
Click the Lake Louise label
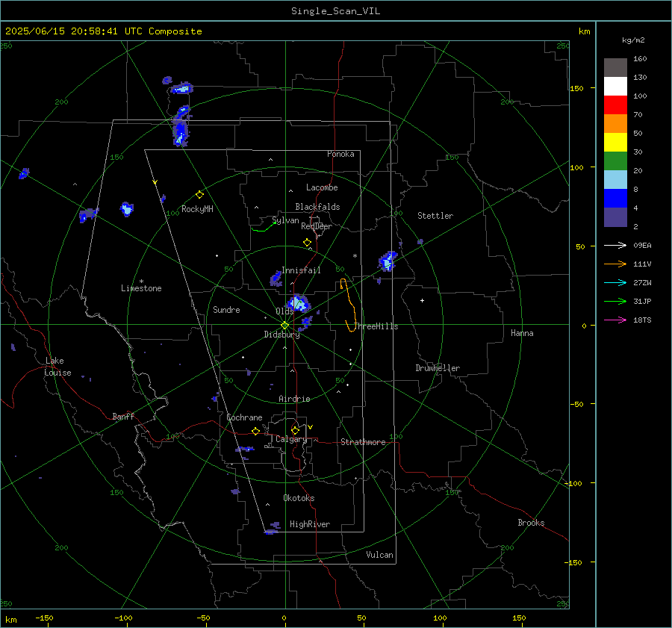(57, 367)
